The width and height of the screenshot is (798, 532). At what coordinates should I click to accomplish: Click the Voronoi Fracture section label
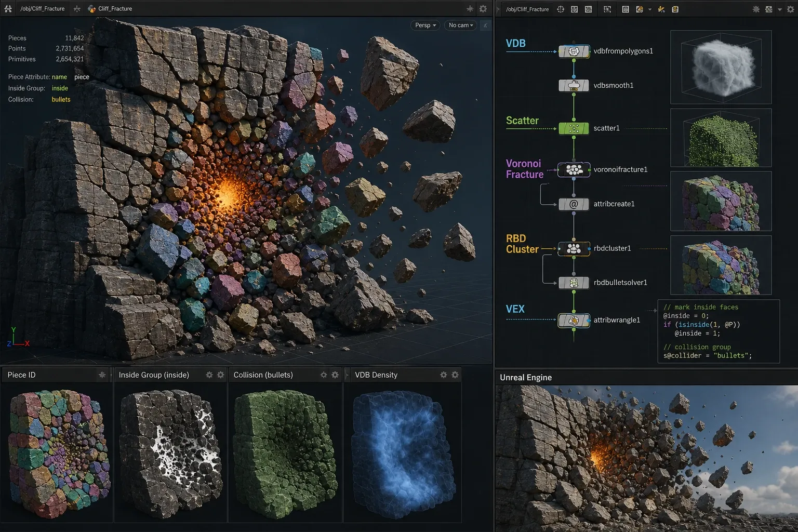(x=525, y=169)
